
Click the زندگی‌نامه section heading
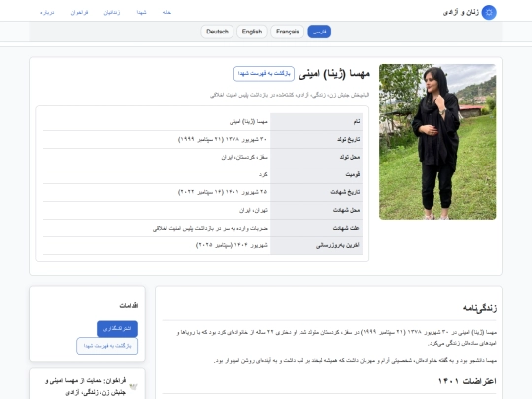coord(480,308)
